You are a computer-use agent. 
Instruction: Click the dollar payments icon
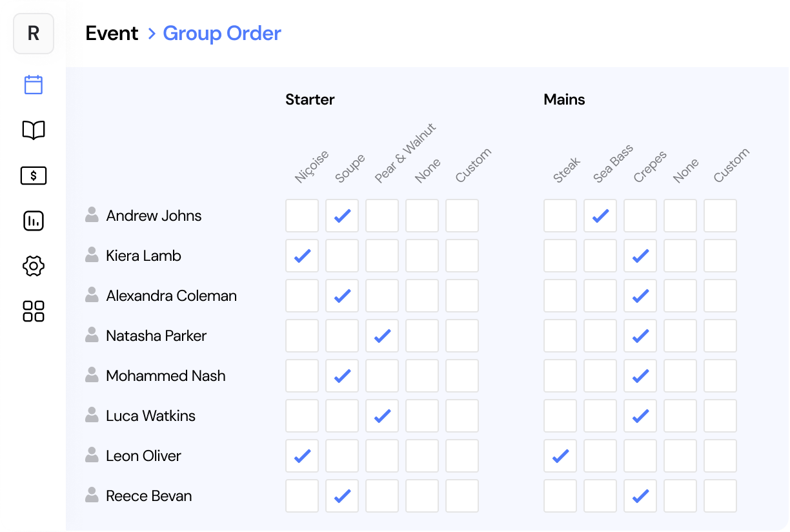tap(33, 175)
